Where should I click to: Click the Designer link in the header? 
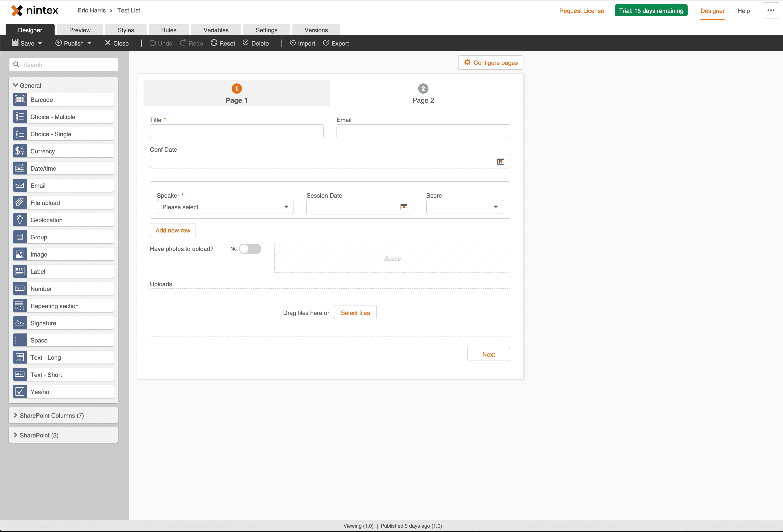712,11
